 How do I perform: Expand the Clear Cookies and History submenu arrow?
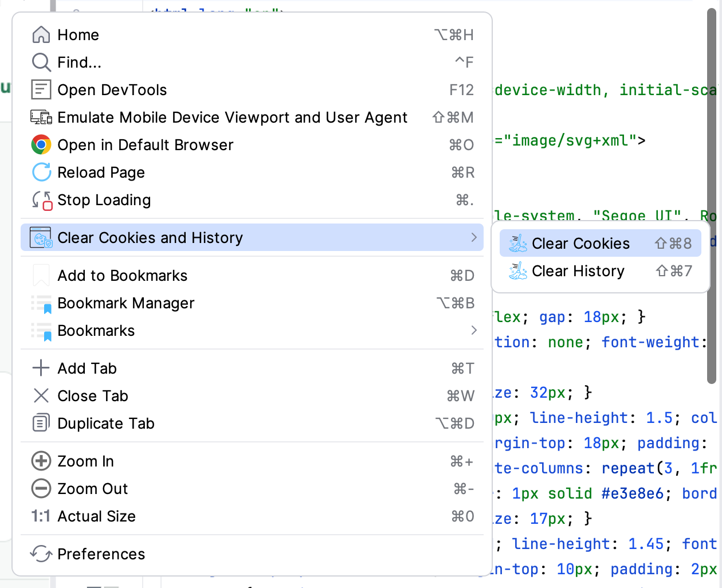coord(474,237)
